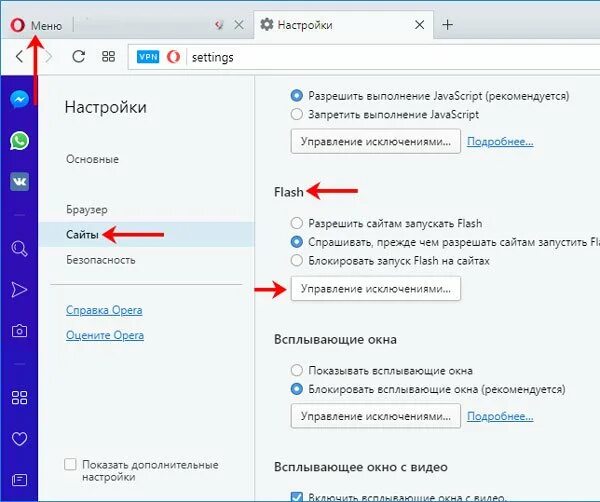Take snapshot with camera icon
The width and height of the screenshot is (600, 502).
click(x=20, y=331)
